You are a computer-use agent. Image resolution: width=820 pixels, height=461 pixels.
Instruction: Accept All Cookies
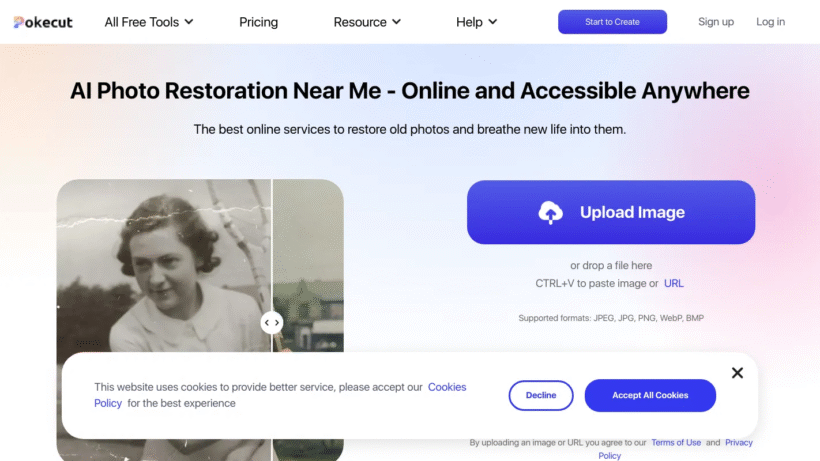pos(650,395)
